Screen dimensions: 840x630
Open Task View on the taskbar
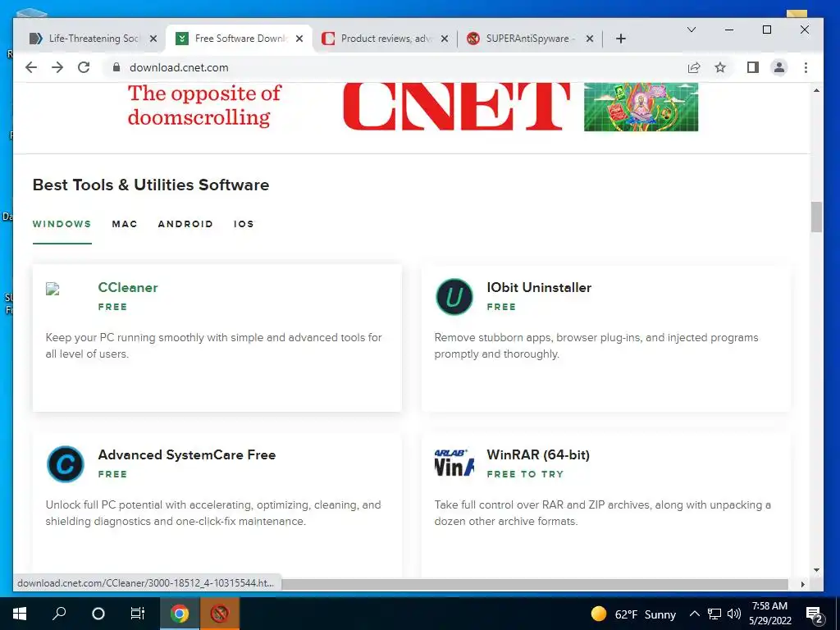[138, 614]
